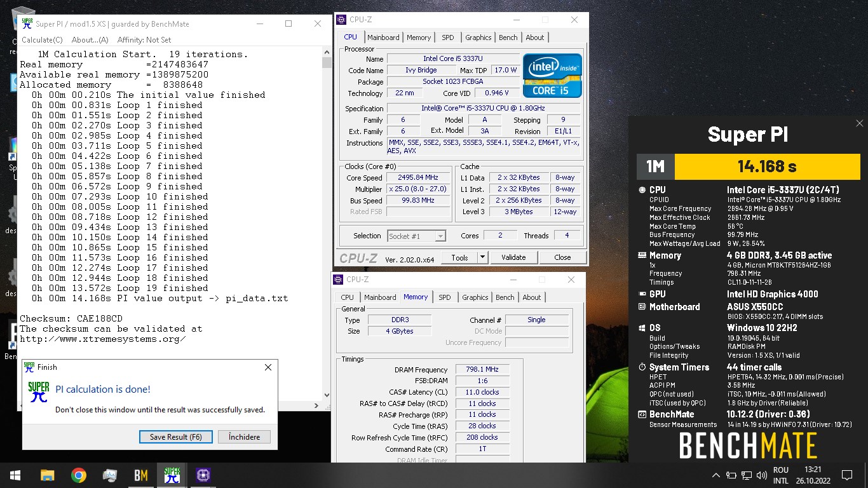This screenshot has height=488, width=868.
Task: Open About...(A) menu in Super PI
Action: pyautogui.click(x=90, y=39)
